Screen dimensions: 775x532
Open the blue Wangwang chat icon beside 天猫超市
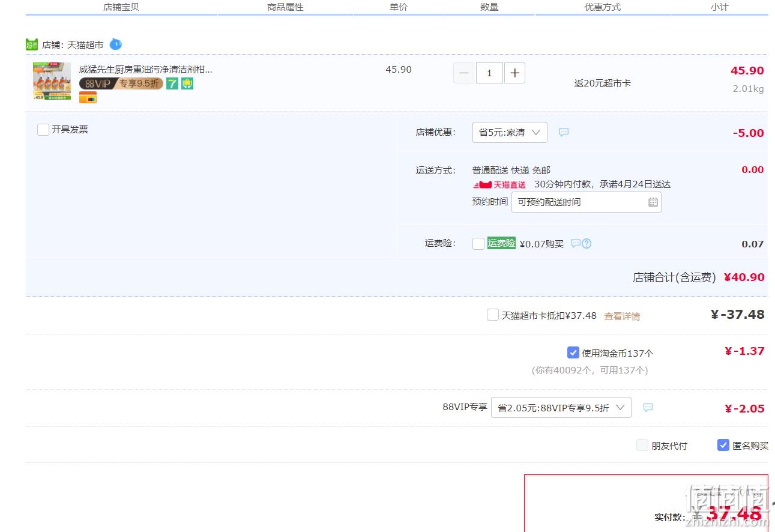pos(115,44)
